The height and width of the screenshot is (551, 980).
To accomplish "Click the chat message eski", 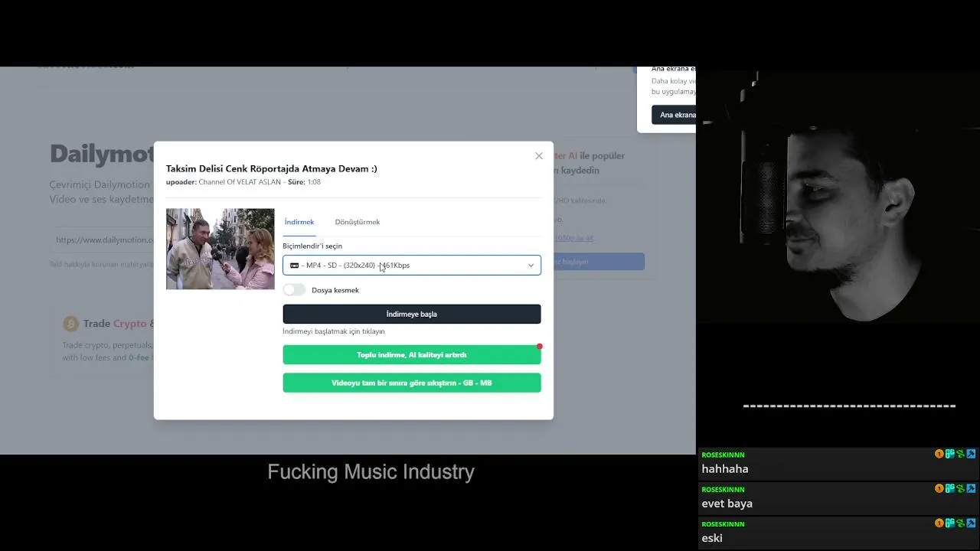I will pos(712,538).
